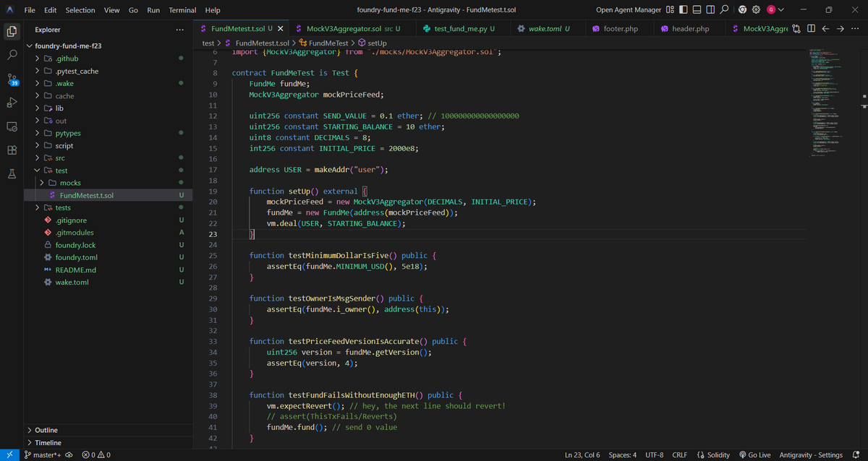This screenshot has width=868, height=461.
Task: Open .gitmodules file in Explorer
Action: pyautogui.click(x=109, y=233)
